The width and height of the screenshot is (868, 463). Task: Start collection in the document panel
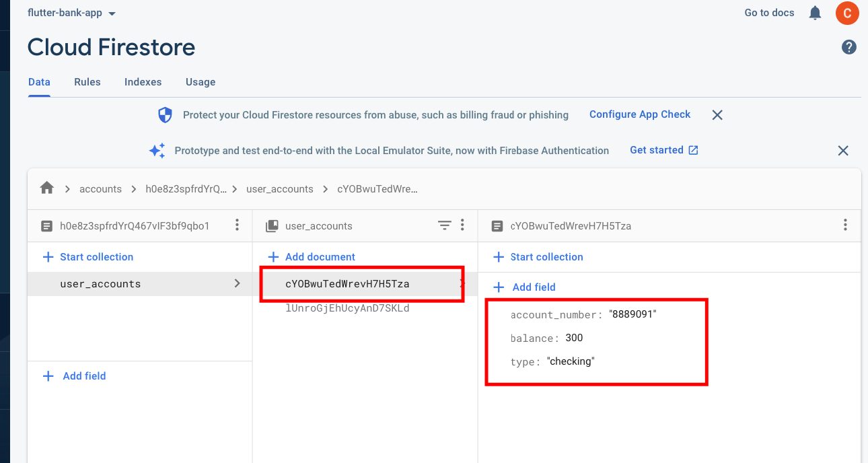click(538, 257)
